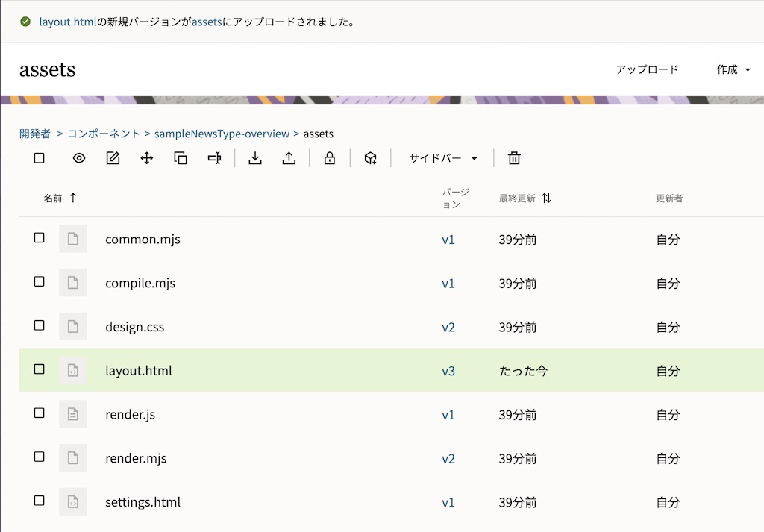Expand the 作成 dropdown menu
Image resolution: width=764 pixels, height=532 pixels.
[733, 69]
